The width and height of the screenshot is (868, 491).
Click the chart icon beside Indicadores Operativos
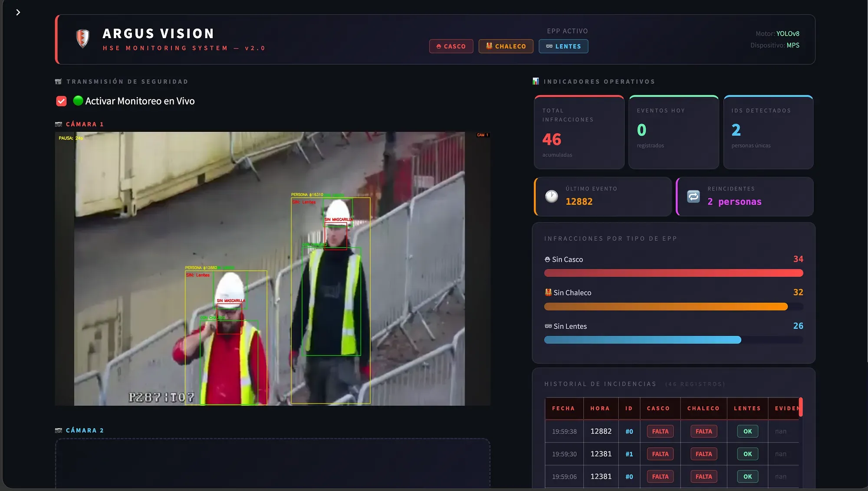coord(535,81)
